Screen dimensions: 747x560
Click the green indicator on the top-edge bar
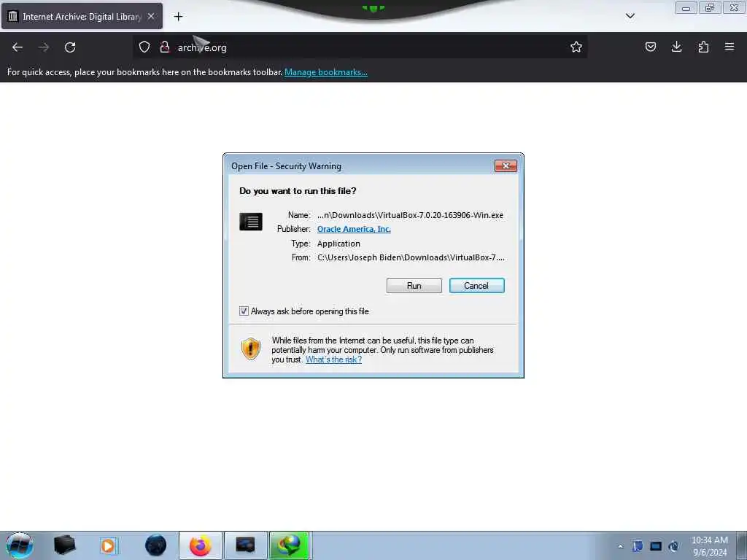[x=373, y=8]
